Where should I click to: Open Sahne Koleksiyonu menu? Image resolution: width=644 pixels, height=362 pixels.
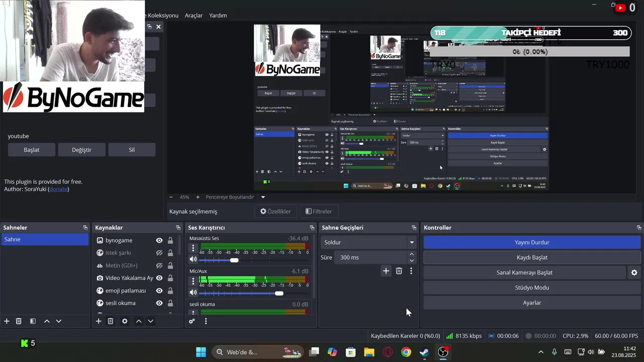162,16
